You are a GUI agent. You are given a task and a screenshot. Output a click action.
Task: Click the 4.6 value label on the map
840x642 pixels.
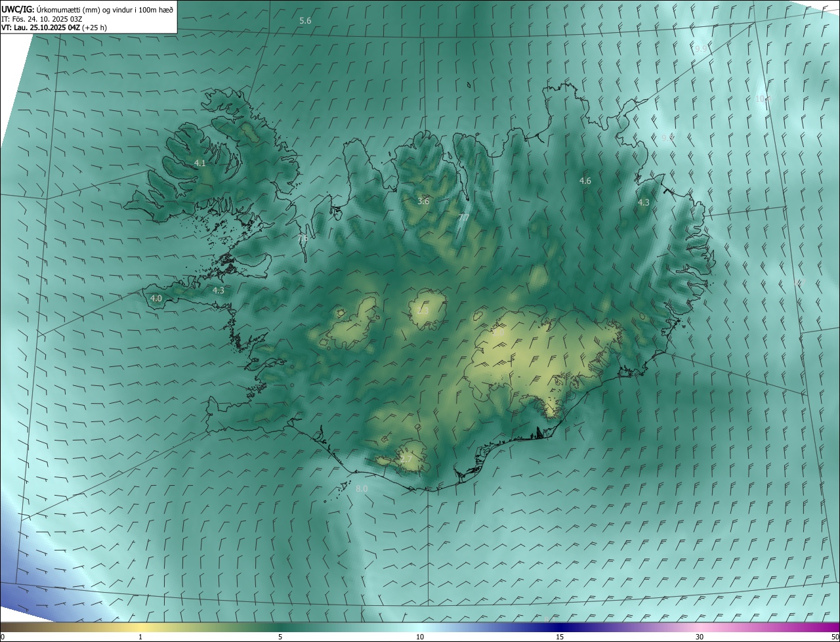585,181
